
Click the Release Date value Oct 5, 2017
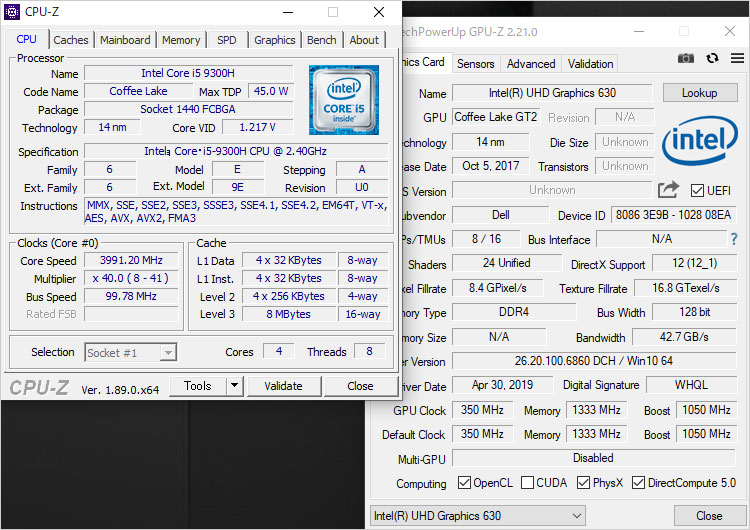coord(491,166)
